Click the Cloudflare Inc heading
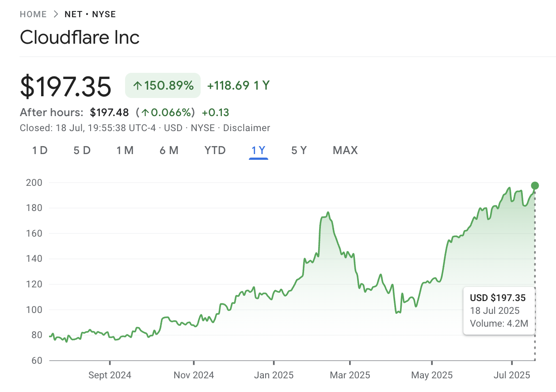This screenshot has width=556, height=392. 80,37
